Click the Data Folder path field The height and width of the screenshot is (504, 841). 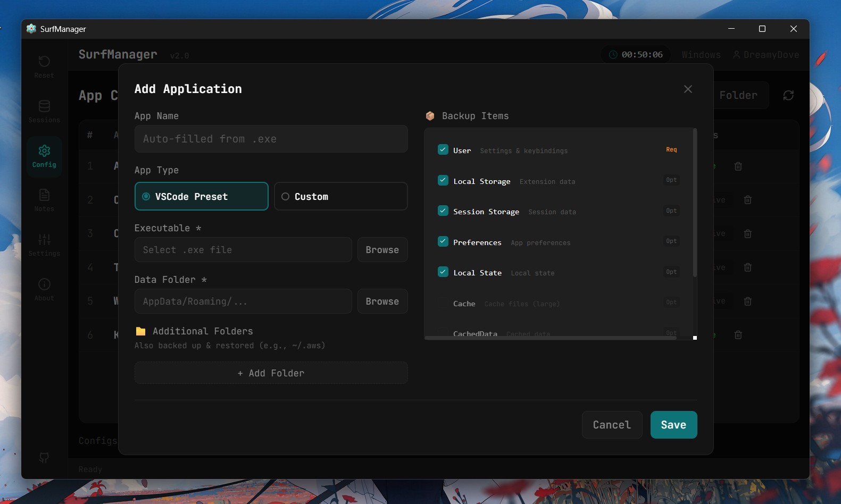click(243, 301)
